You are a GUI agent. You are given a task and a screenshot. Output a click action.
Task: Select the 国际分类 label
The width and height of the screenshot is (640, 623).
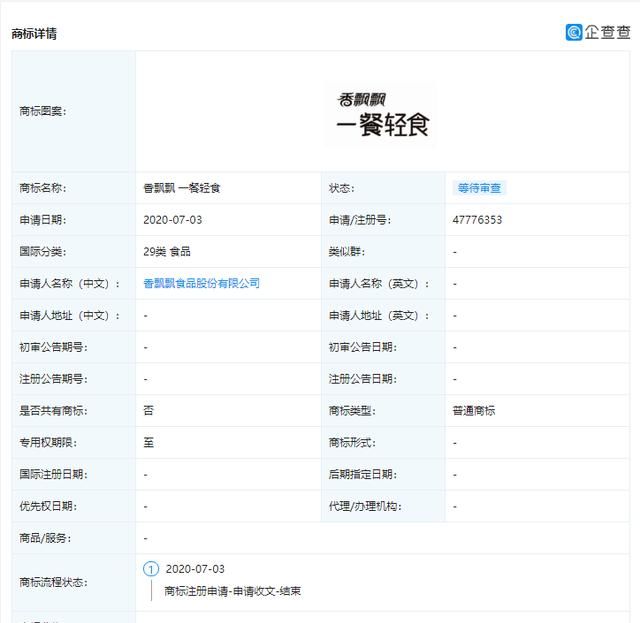pos(43,251)
